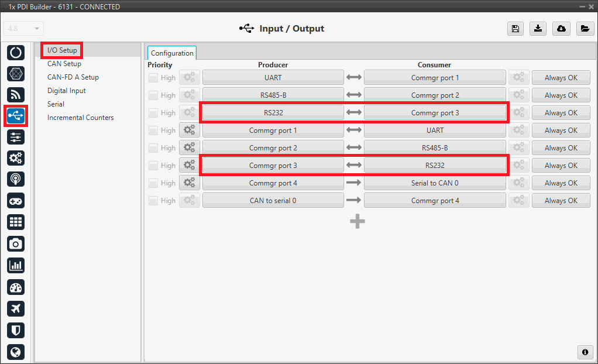Image resolution: width=598 pixels, height=364 pixels.
Task: Click the plus sign to add a row
Action: tap(357, 221)
